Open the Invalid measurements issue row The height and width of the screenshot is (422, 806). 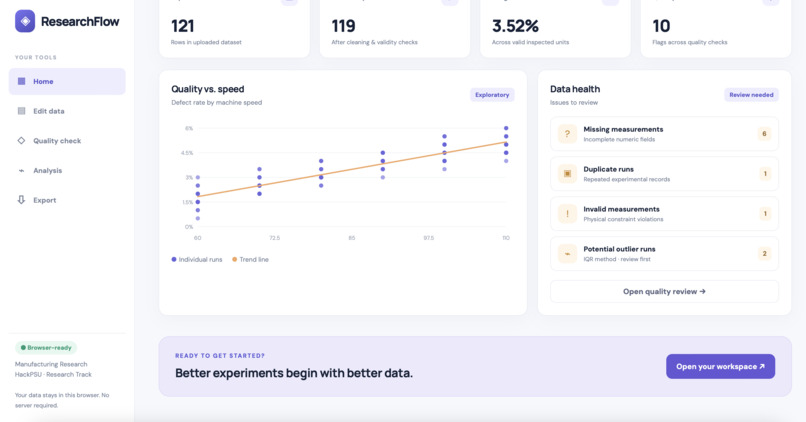pos(664,213)
